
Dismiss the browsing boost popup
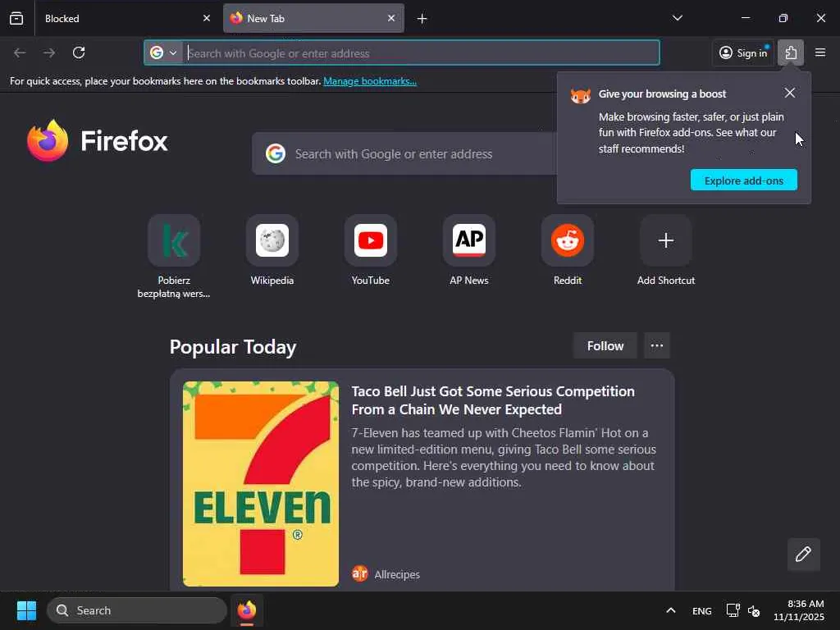(790, 93)
